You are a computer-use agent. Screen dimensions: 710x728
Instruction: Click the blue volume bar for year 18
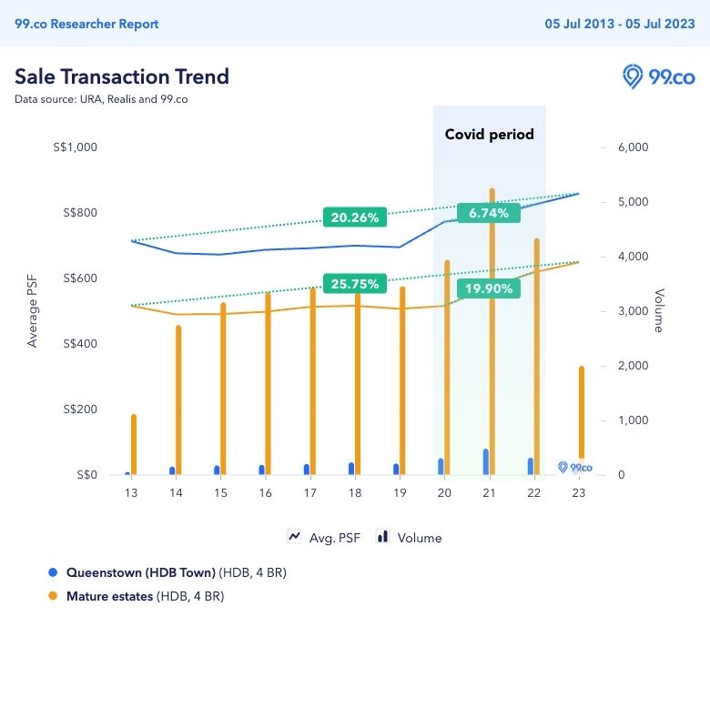pyautogui.click(x=351, y=469)
